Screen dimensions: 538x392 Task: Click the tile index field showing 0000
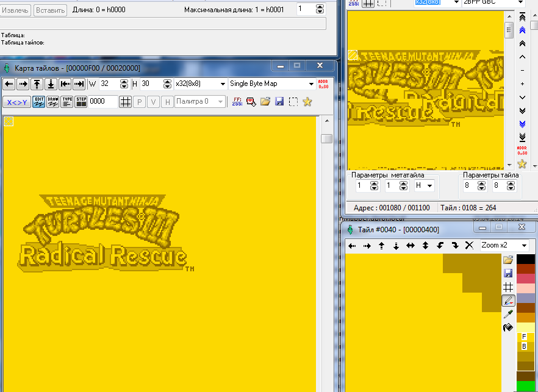tap(102, 102)
